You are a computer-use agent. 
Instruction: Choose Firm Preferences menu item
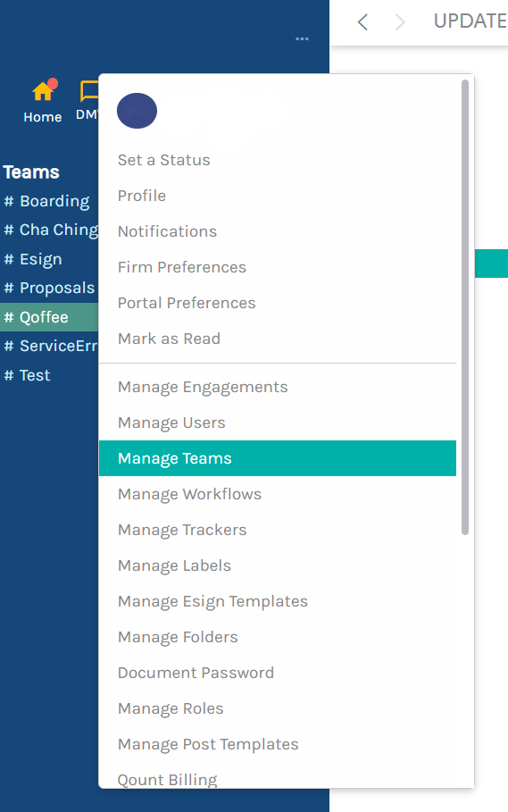[182, 267]
